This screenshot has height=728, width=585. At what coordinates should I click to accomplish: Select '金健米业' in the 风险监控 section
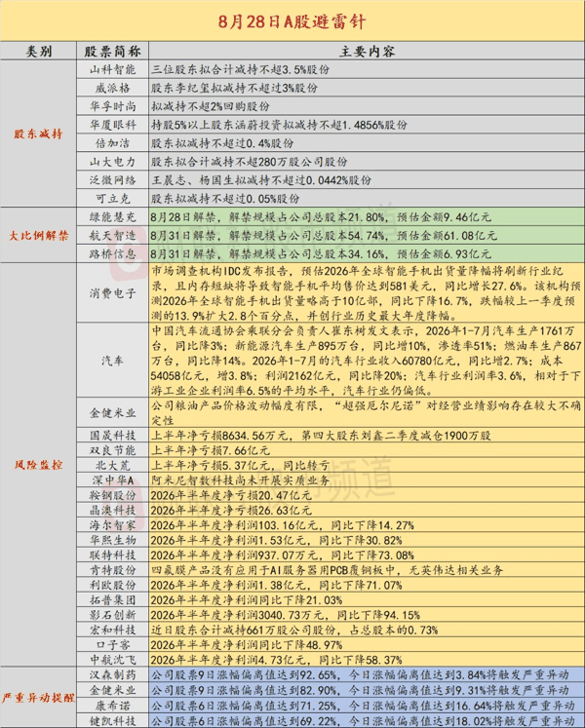tap(112, 413)
